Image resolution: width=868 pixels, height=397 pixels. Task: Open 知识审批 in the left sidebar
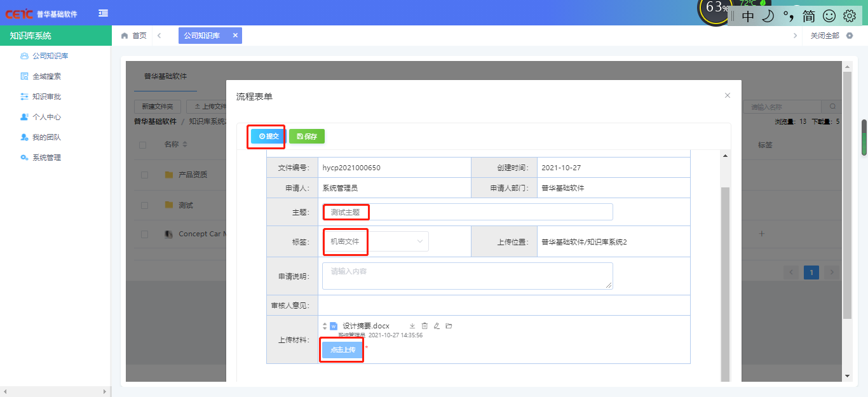point(46,97)
